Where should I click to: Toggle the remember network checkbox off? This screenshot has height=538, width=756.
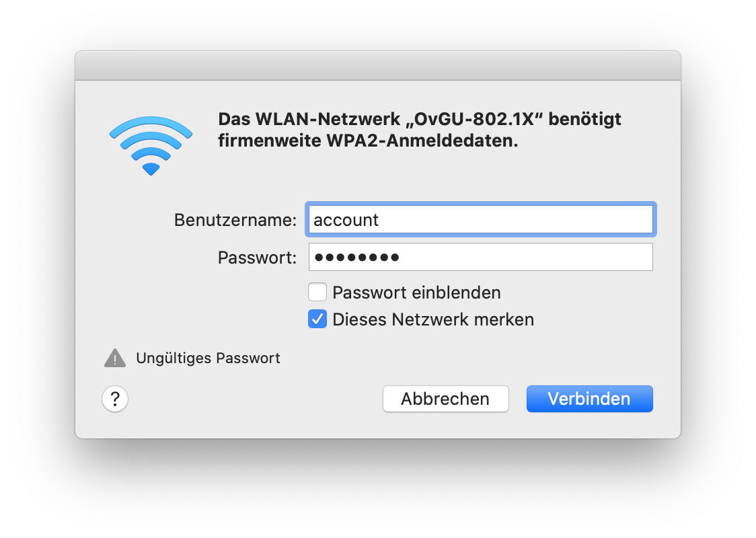[317, 319]
